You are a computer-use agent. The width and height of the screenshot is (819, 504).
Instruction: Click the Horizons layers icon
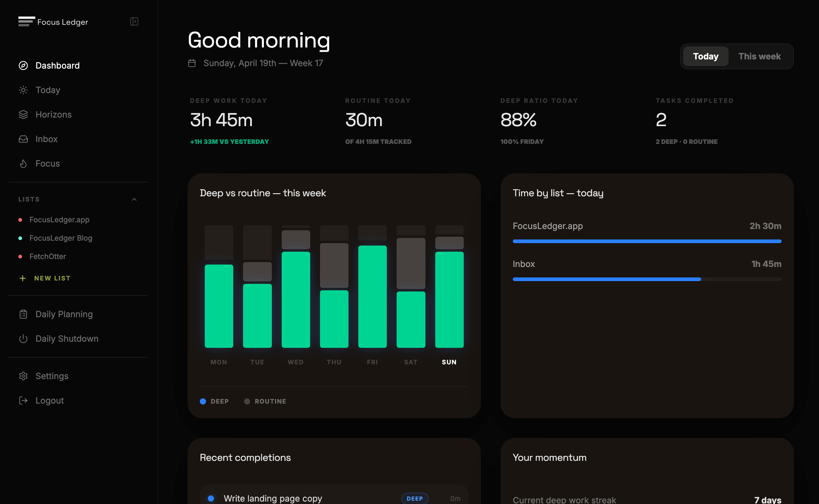click(23, 114)
